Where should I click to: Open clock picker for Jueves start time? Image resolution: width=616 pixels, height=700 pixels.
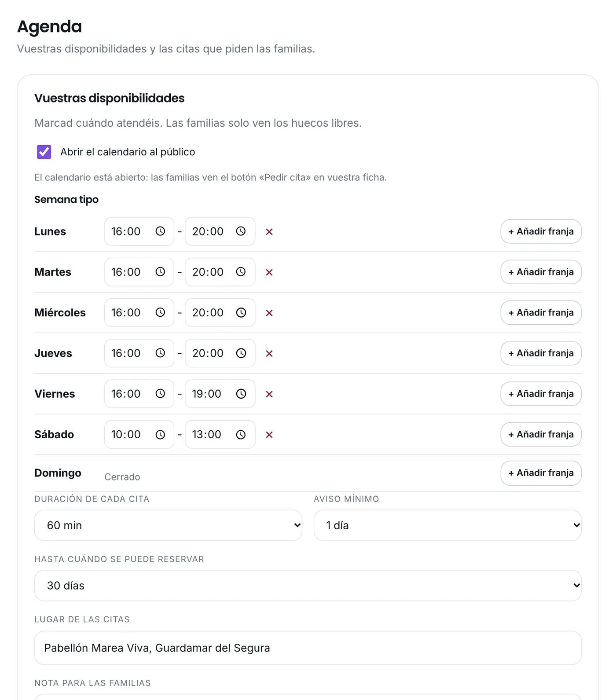160,353
